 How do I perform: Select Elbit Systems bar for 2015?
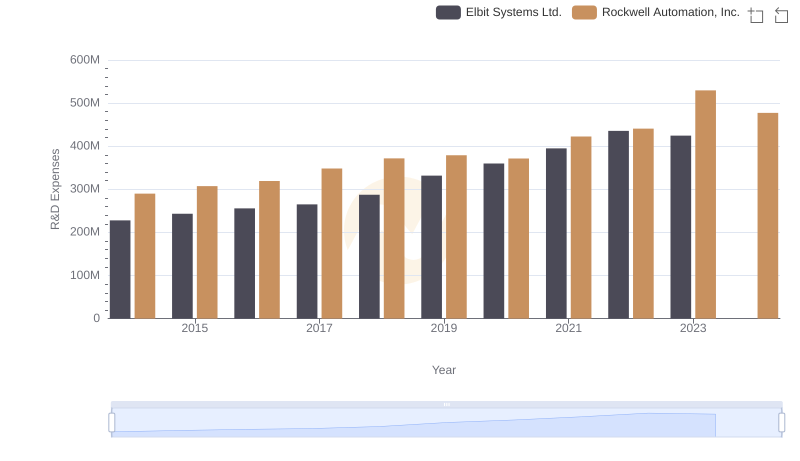point(182,266)
